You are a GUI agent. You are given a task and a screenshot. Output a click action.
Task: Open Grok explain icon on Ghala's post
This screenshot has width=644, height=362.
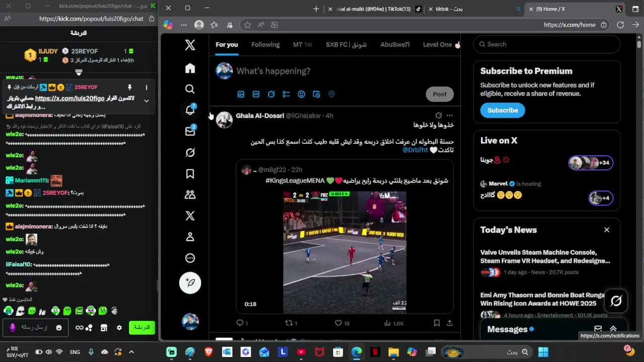pos(439,116)
